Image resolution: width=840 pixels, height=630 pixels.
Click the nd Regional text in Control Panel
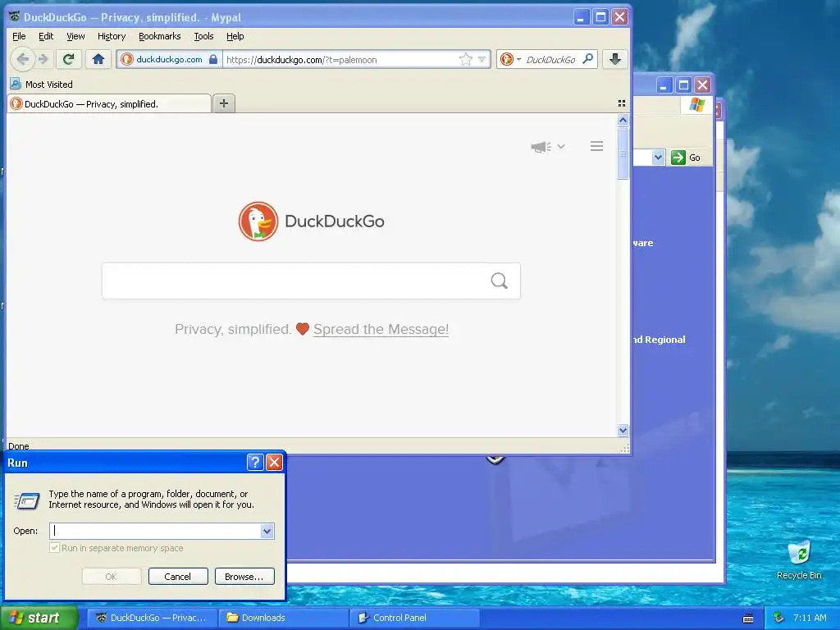(x=659, y=339)
